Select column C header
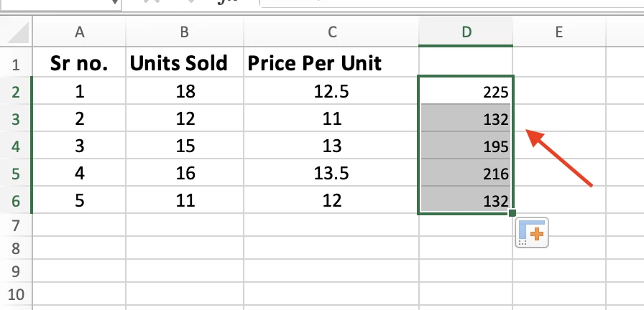This screenshot has height=310, width=644. point(331,32)
